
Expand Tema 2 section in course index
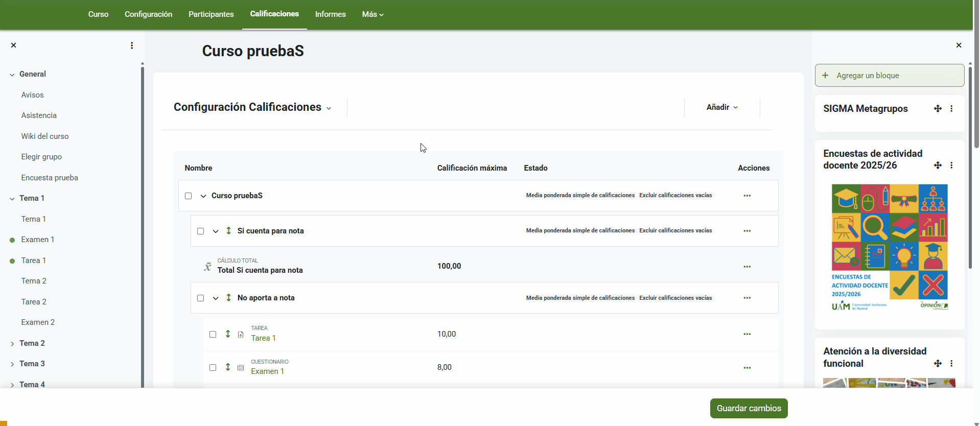[12, 343]
